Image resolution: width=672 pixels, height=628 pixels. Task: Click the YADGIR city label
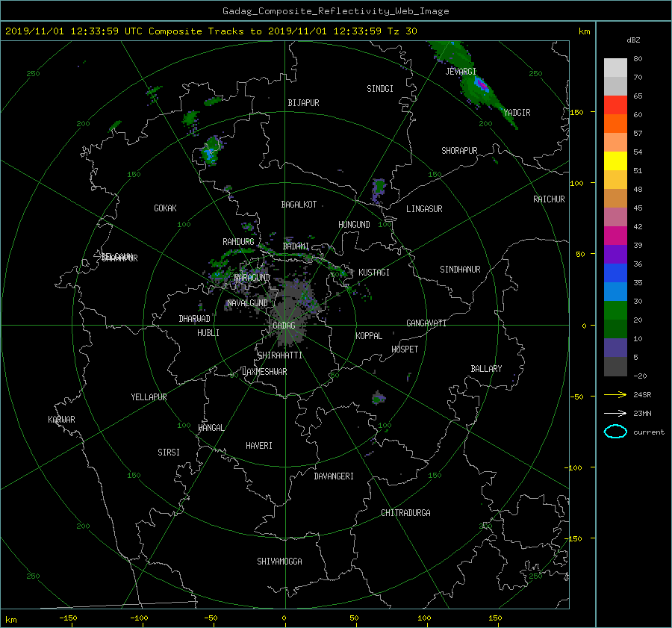[x=517, y=113]
